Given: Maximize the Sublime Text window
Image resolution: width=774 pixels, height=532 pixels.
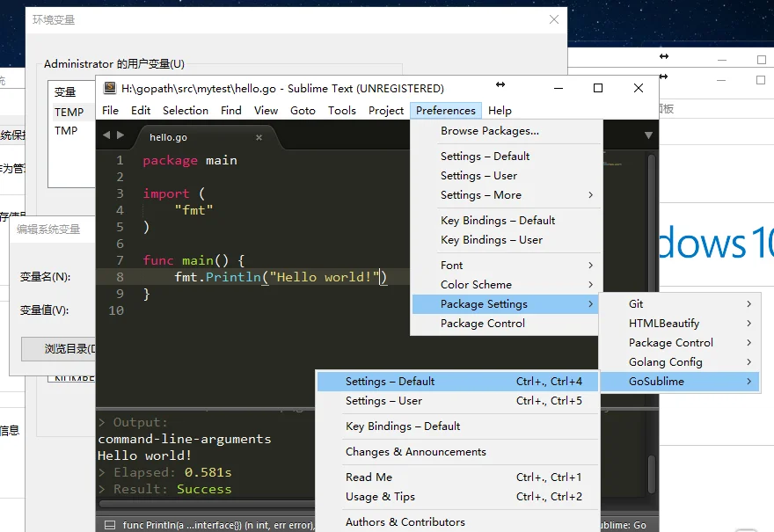Looking at the screenshot, I should pos(598,88).
